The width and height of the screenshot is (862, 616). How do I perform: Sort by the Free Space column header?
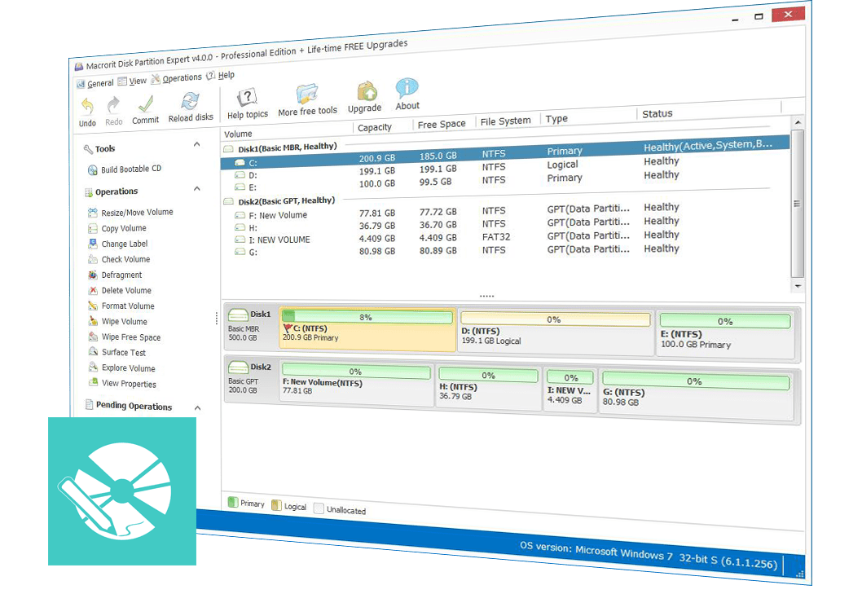click(442, 125)
